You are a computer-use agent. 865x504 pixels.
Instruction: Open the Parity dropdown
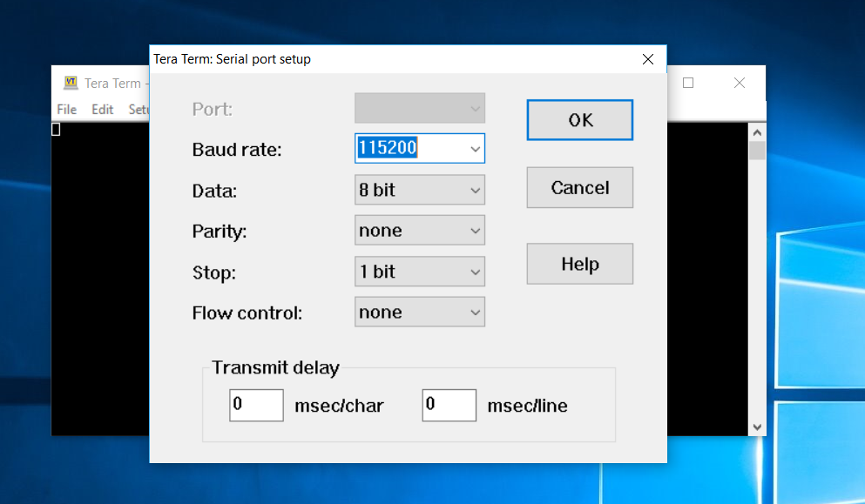tap(420, 230)
